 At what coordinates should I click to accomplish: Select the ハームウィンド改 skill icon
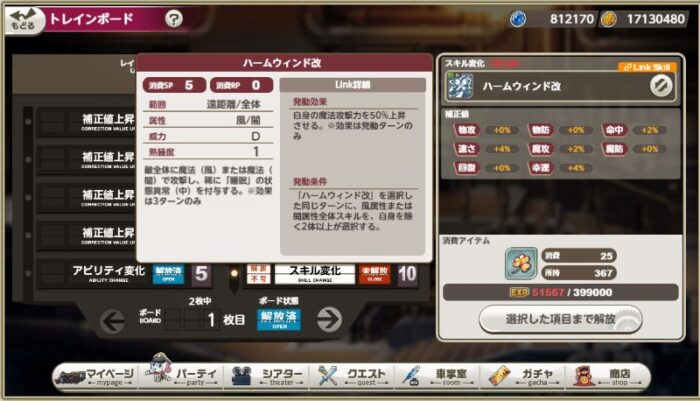(460, 86)
